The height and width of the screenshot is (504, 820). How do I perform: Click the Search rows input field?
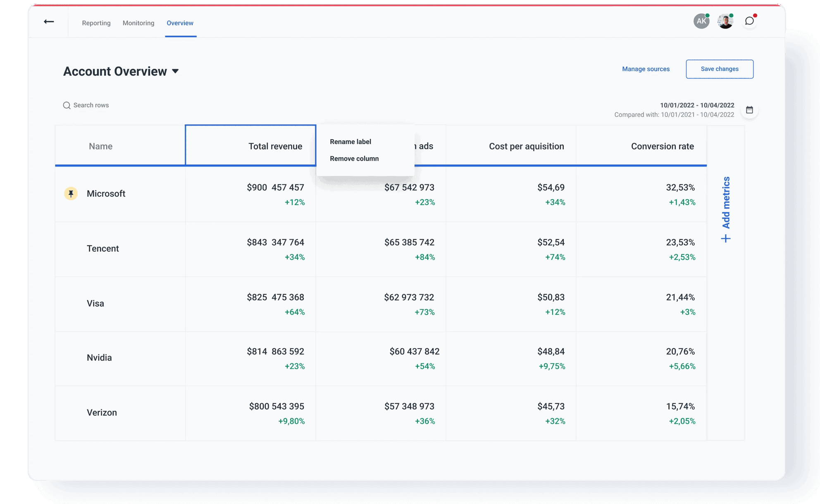91,105
